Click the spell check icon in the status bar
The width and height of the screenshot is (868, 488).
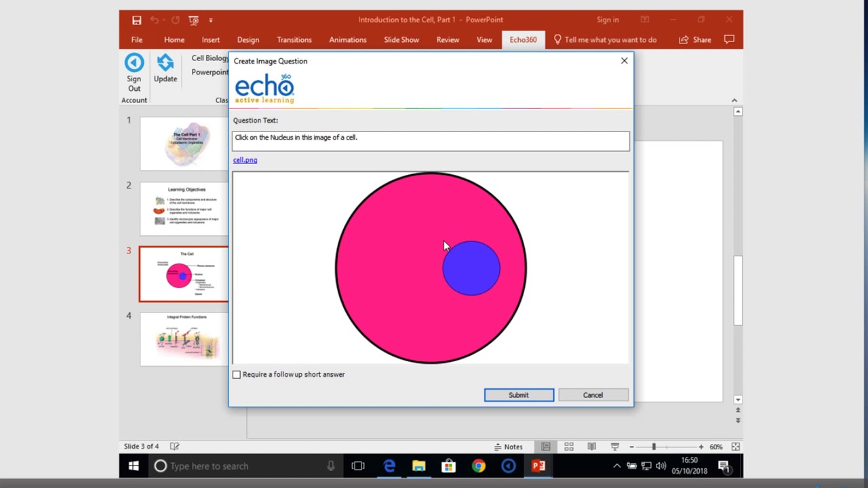coord(174,446)
